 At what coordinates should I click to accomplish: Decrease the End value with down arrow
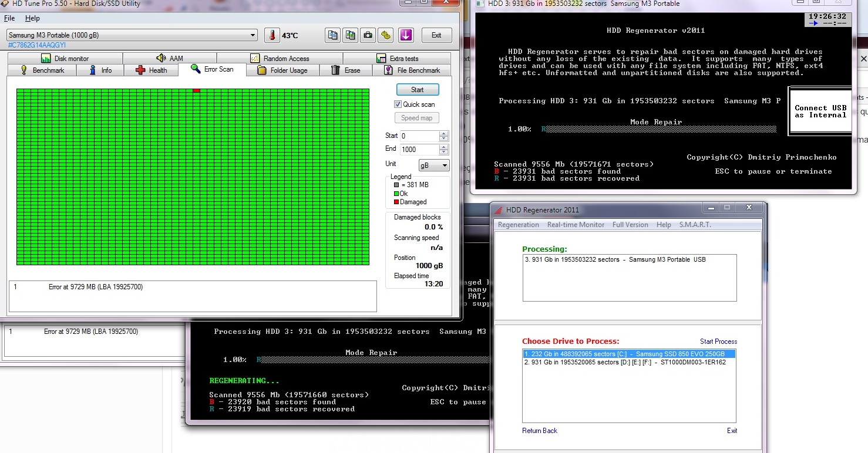tap(444, 152)
